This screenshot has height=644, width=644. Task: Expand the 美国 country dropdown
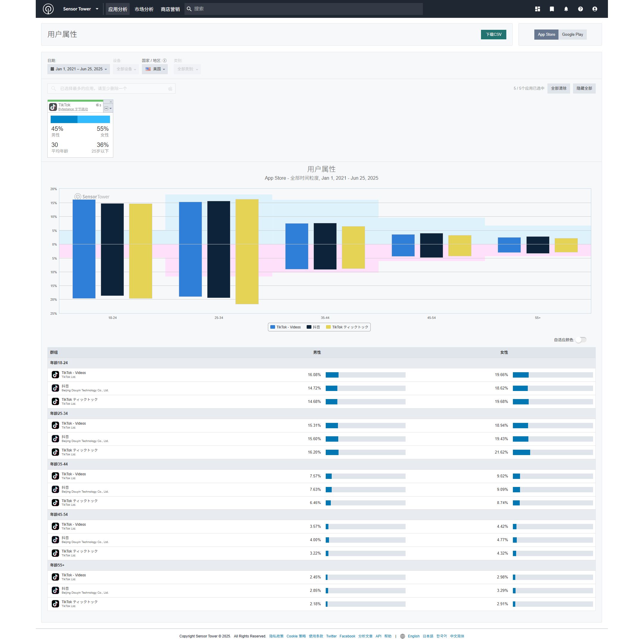(155, 69)
